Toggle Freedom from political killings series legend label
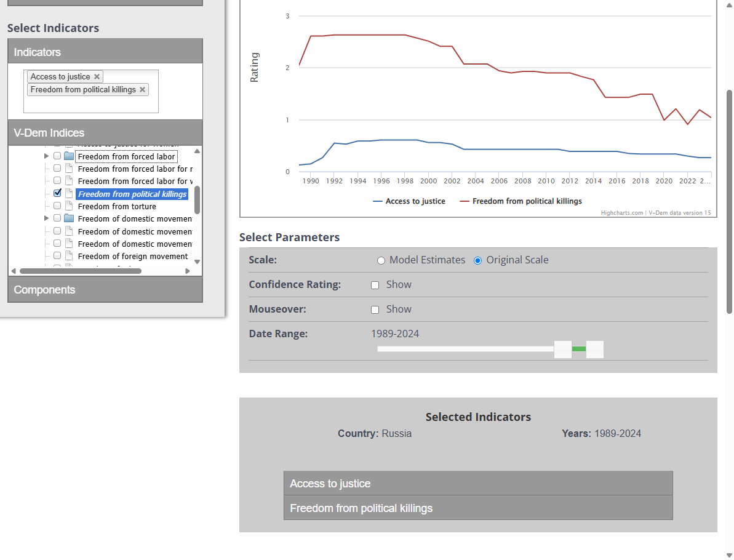The width and height of the screenshot is (734, 560). pos(527,201)
